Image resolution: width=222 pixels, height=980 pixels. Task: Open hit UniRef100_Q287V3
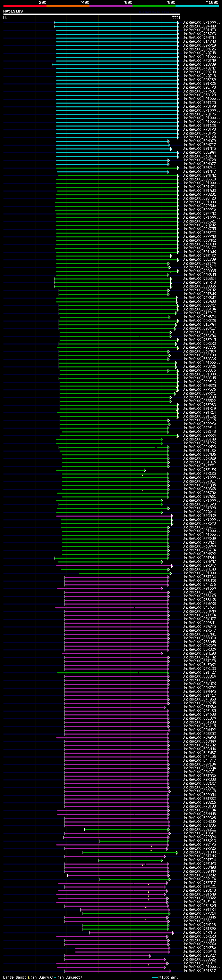tap(199, 34)
